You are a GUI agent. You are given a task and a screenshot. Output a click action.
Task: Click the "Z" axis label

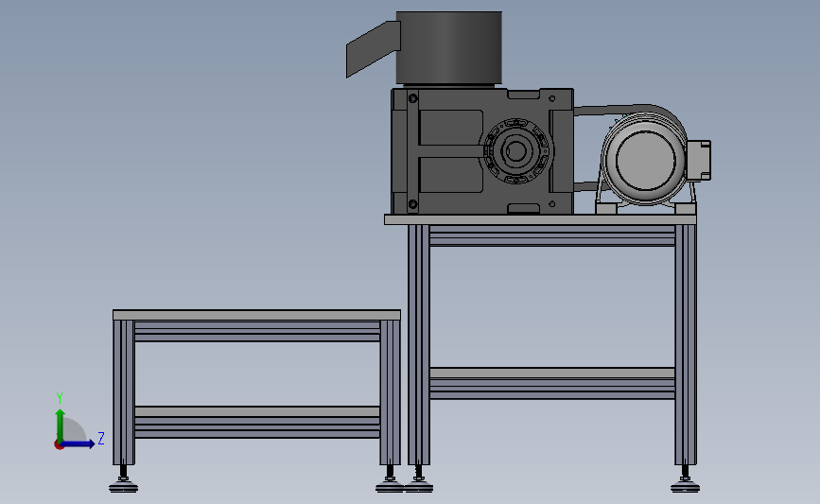(101, 438)
